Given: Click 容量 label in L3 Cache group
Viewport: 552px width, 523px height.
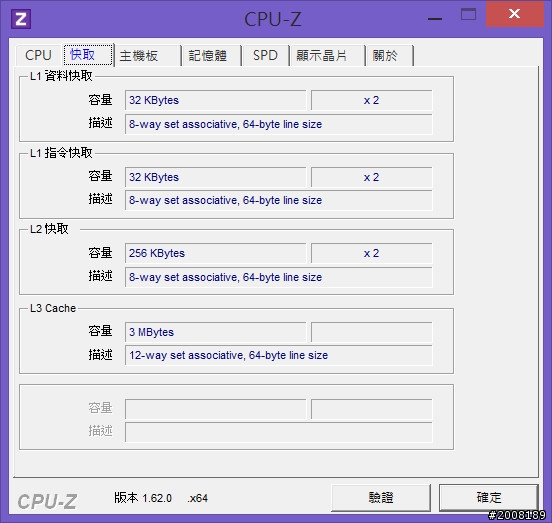Looking at the screenshot, I should (100, 331).
